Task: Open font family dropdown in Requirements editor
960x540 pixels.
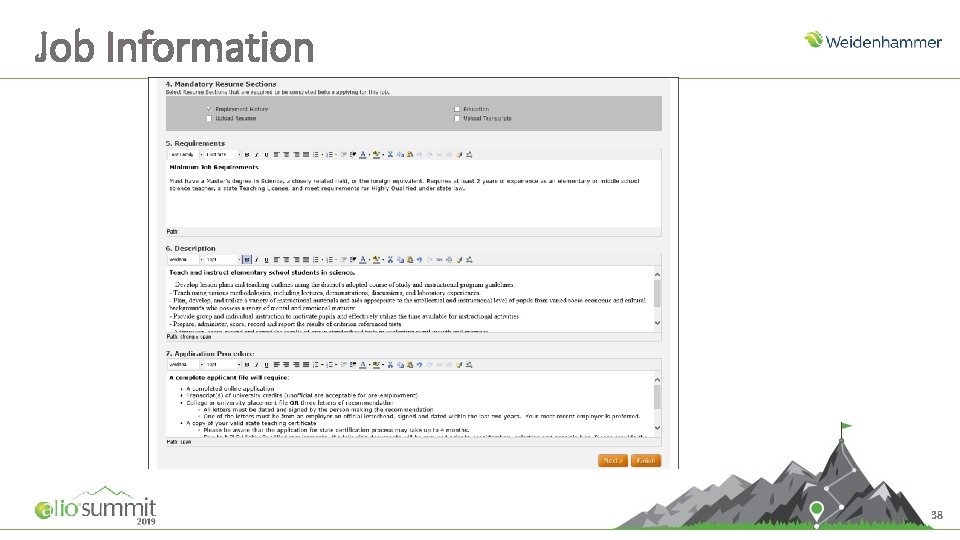Action: coord(186,155)
